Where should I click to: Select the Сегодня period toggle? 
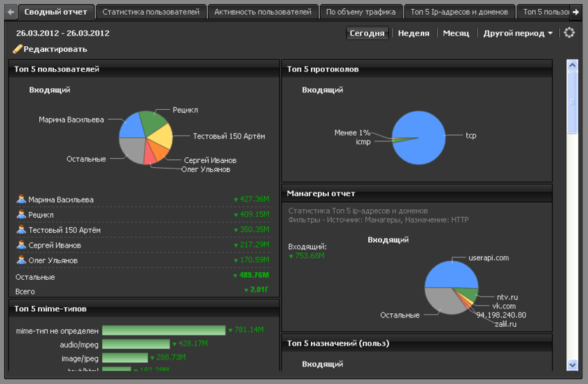click(367, 33)
